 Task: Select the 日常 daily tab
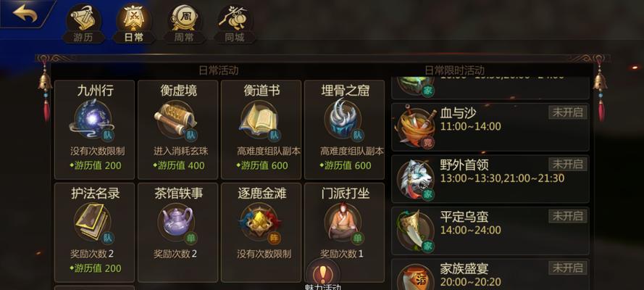[x=133, y=22]
